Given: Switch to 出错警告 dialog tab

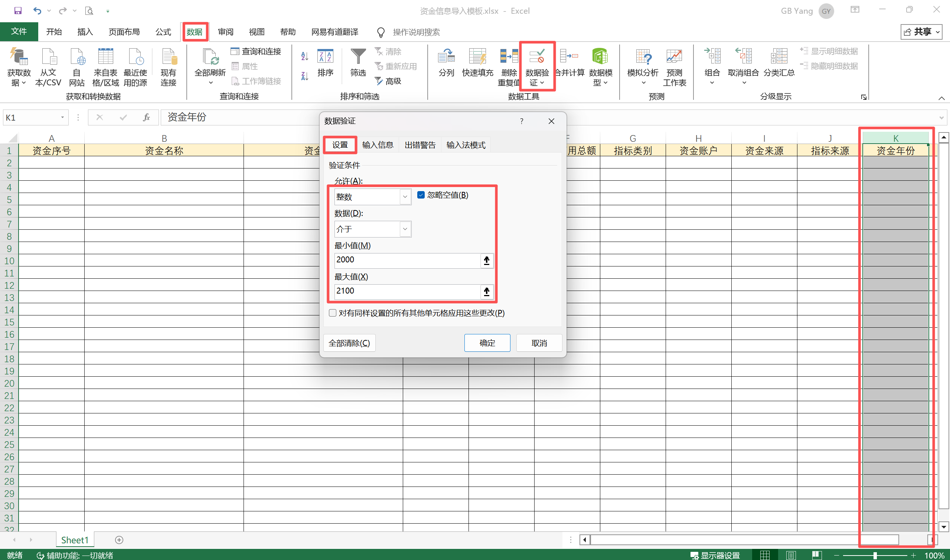Looking at the screenshot, I should click(x=420, y=145).
